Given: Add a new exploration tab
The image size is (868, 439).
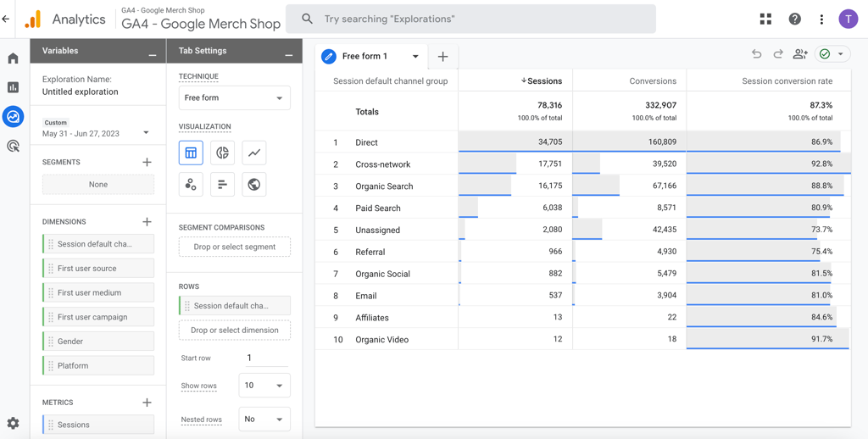Looking at the screenshot, I should point(442,57).
